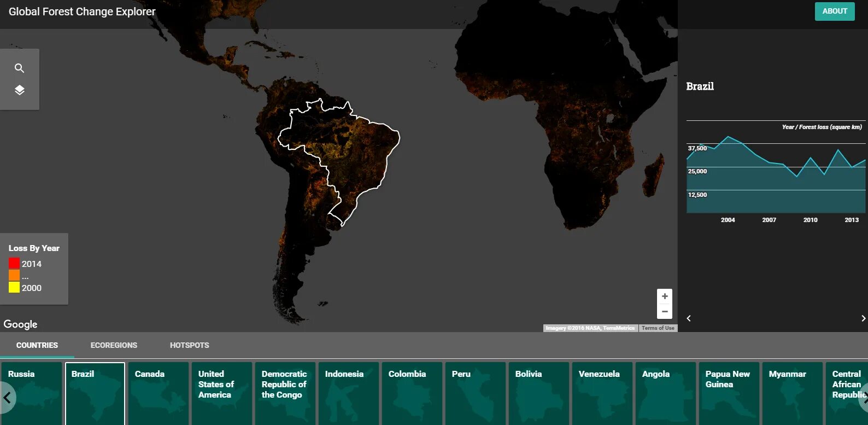Click the Year / Forest loss chart caption
Screen dimensions: 868x425
[822, 127]
